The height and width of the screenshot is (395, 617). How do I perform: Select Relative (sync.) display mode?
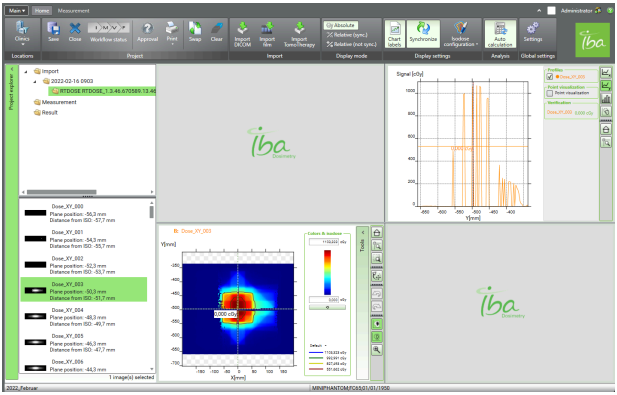click(347, 35)
